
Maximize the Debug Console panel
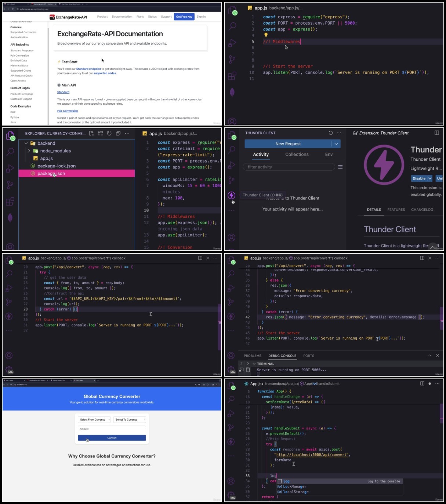coord(429,355)
